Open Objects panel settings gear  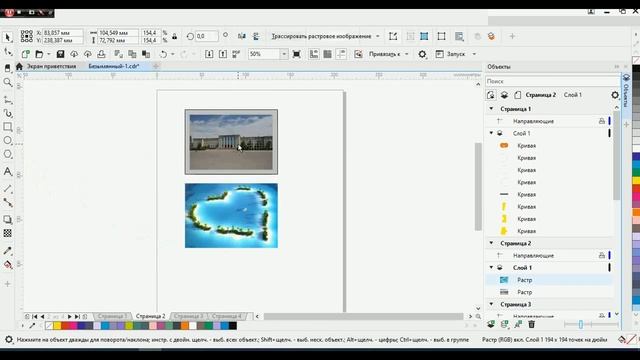[x=615, y=95]
